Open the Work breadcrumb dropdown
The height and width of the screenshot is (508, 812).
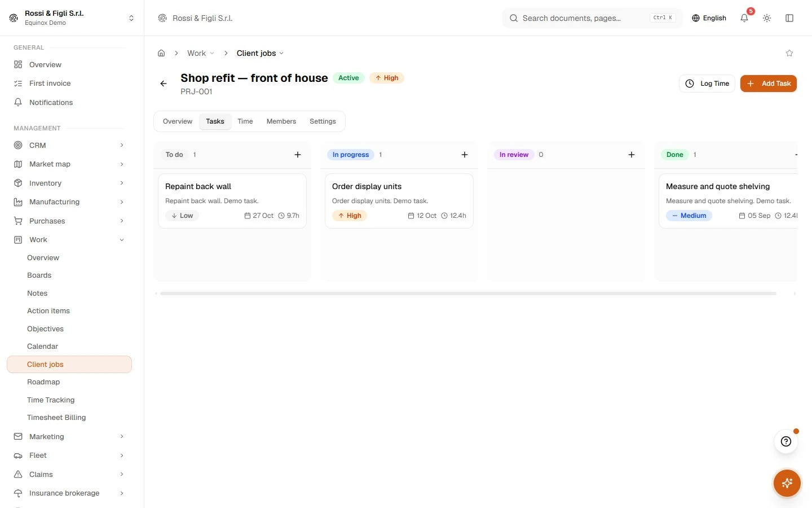coord(201,53)
